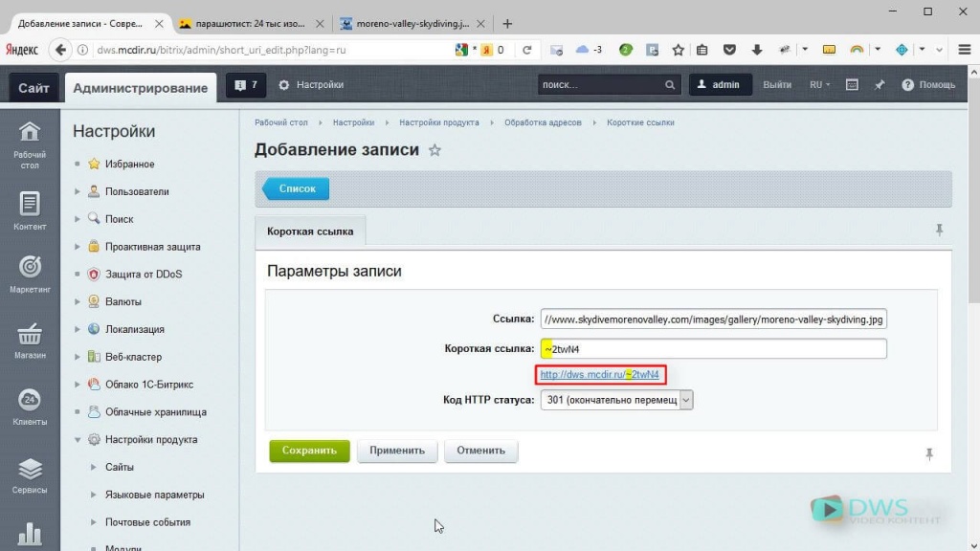Open Настройки in the admin header
The image size is (980, 551).
click(x=311, y=85)
